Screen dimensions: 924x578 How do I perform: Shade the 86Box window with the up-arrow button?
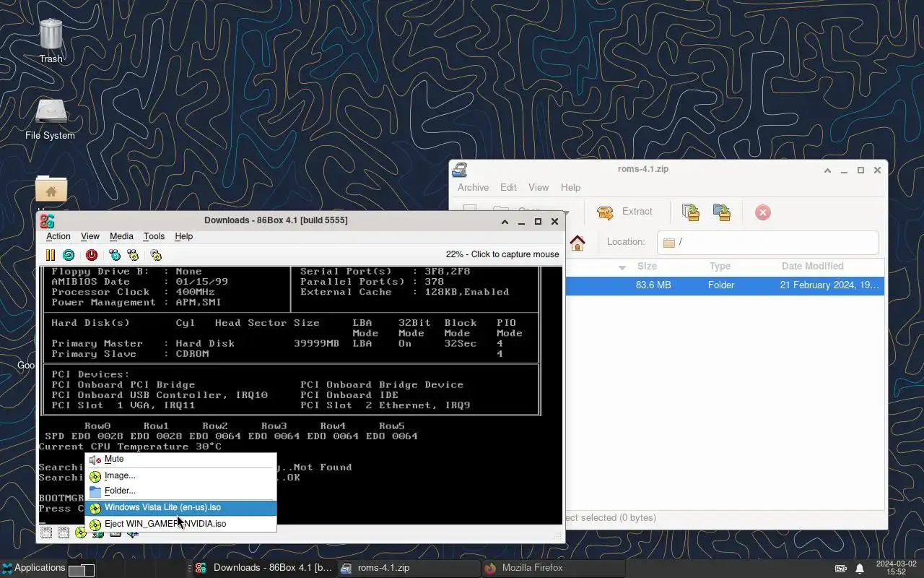(505, 222)
